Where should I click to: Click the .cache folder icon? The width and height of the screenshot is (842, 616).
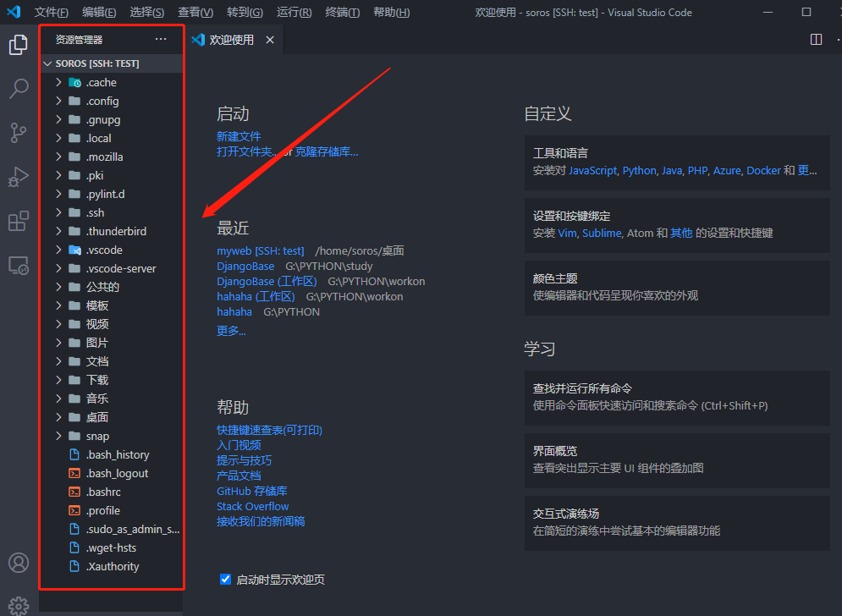pos(74,83)
